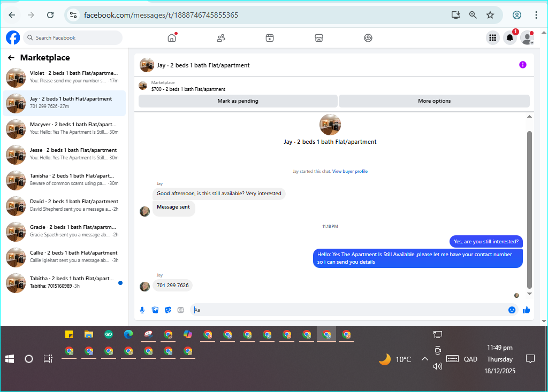
Task: Focus the Search Facebook field
Action: (73, 38)
